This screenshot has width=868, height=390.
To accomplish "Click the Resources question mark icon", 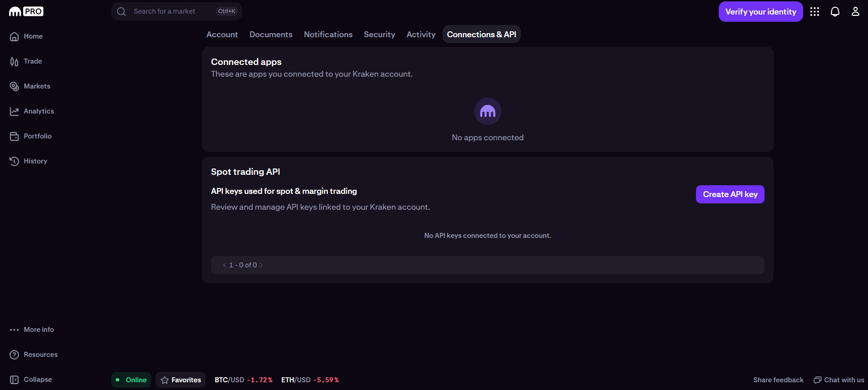I will point(15,355).
